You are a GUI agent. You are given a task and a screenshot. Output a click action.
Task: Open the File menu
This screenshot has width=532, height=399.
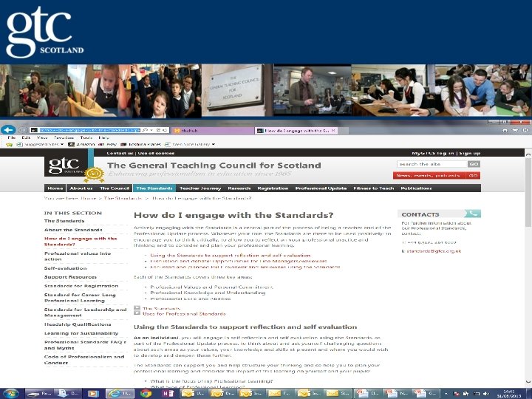[12, 137]
